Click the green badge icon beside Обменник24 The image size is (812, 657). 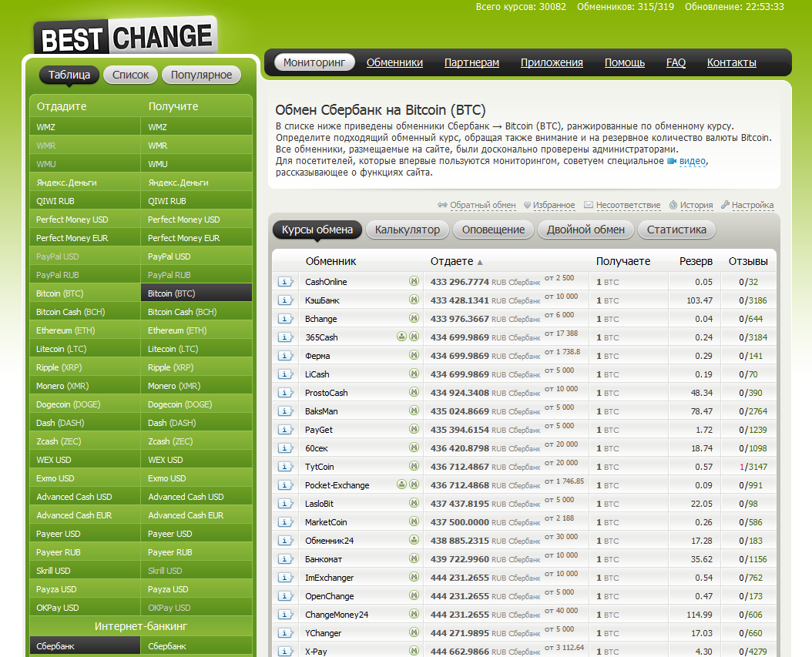[414, 540]
